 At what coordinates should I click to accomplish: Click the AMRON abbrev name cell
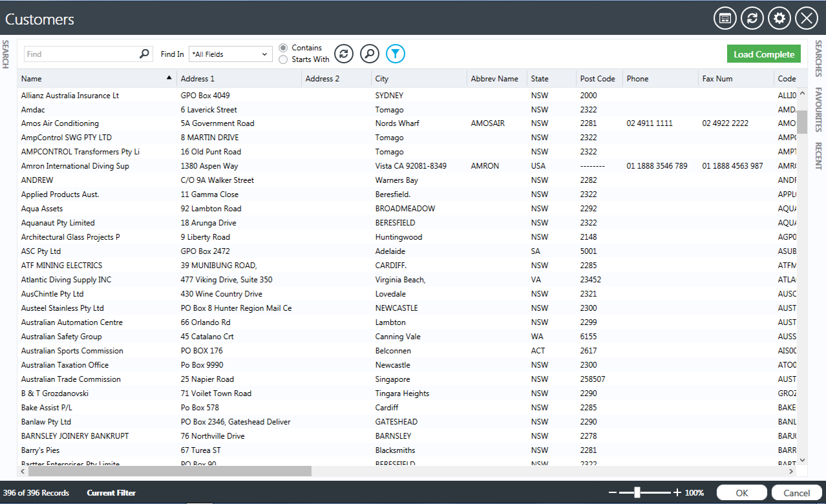click(x=485, y=166)
